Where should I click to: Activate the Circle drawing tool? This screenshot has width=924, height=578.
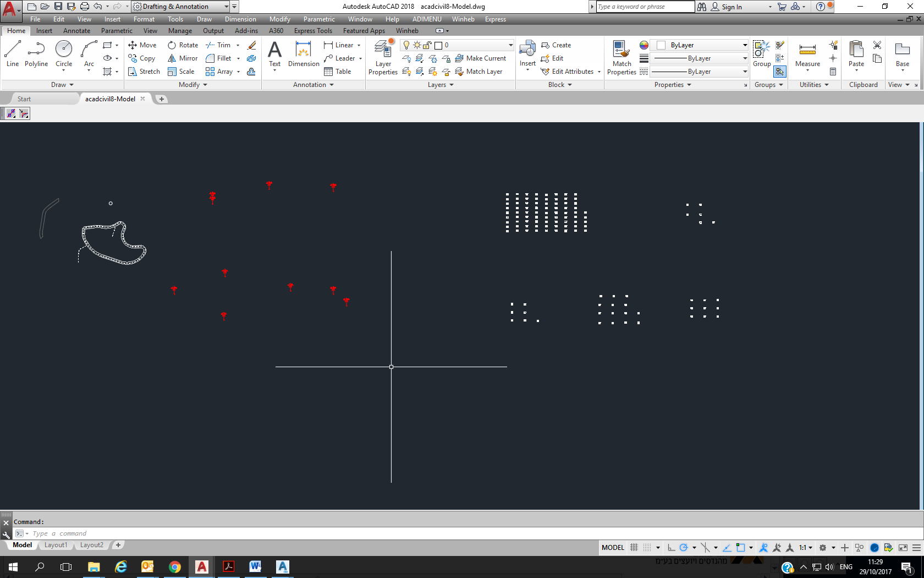64,55
